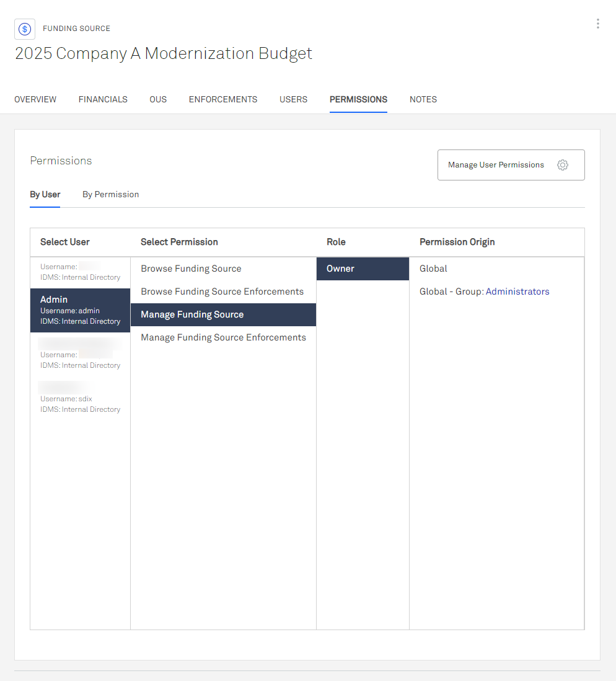The height and width of the screenshot is (681, 616).
Task: Open the Overview tab
Action: 35,99
